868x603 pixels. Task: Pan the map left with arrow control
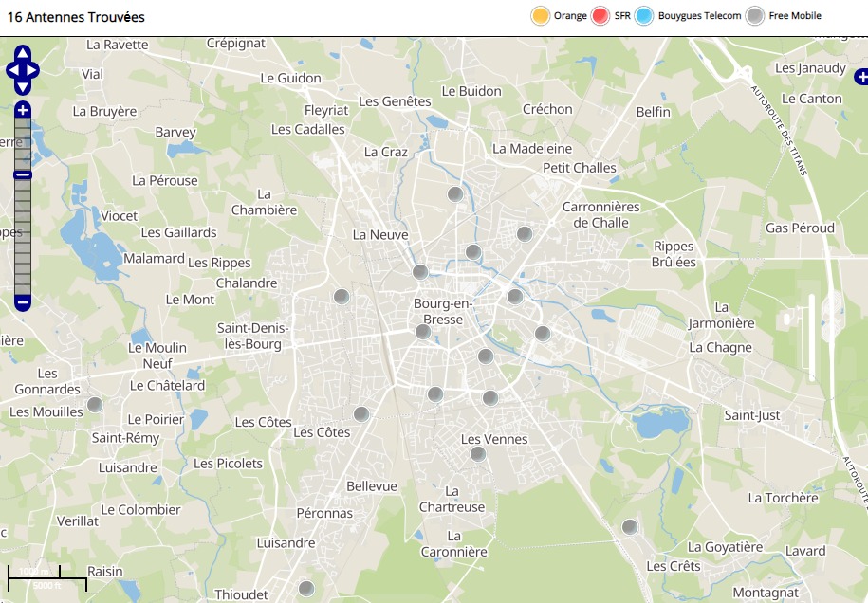click(x=12, y=70)
